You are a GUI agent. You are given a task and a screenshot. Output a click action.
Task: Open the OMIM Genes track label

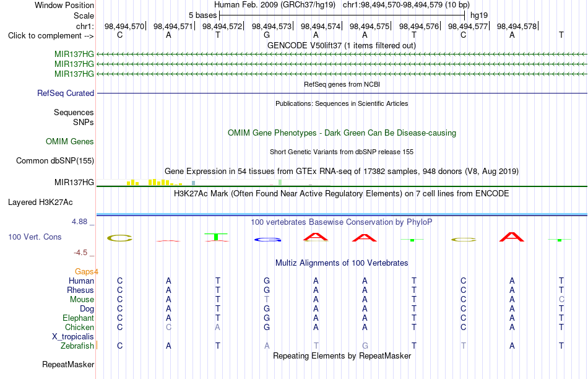pyautogui.click(x=70, y=141)
